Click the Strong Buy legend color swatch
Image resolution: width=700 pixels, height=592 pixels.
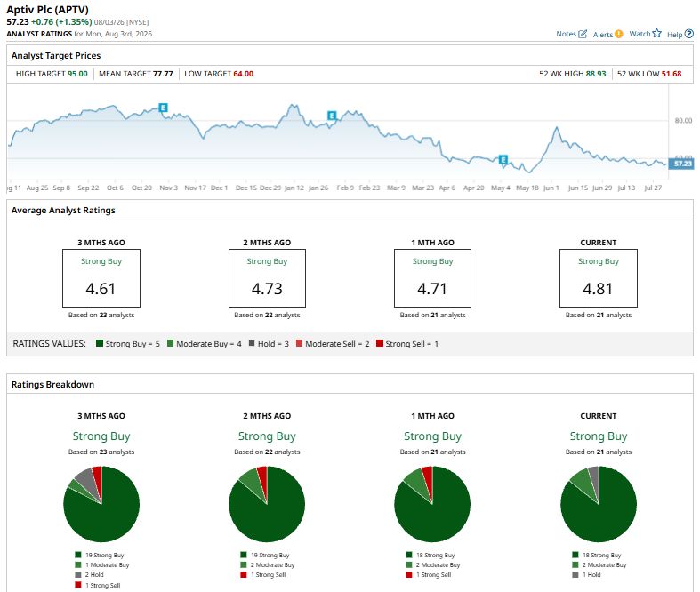point(100,343)
